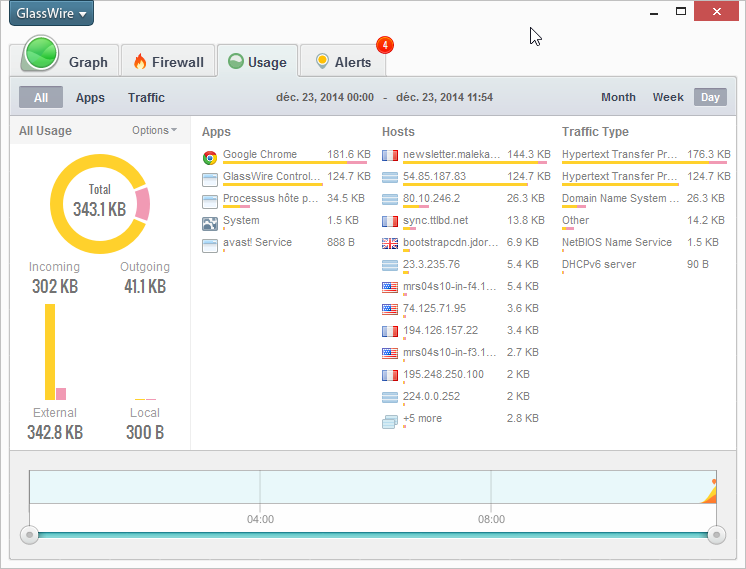Select GlassWire Control entry in Apps list

(x=286, y=178)
